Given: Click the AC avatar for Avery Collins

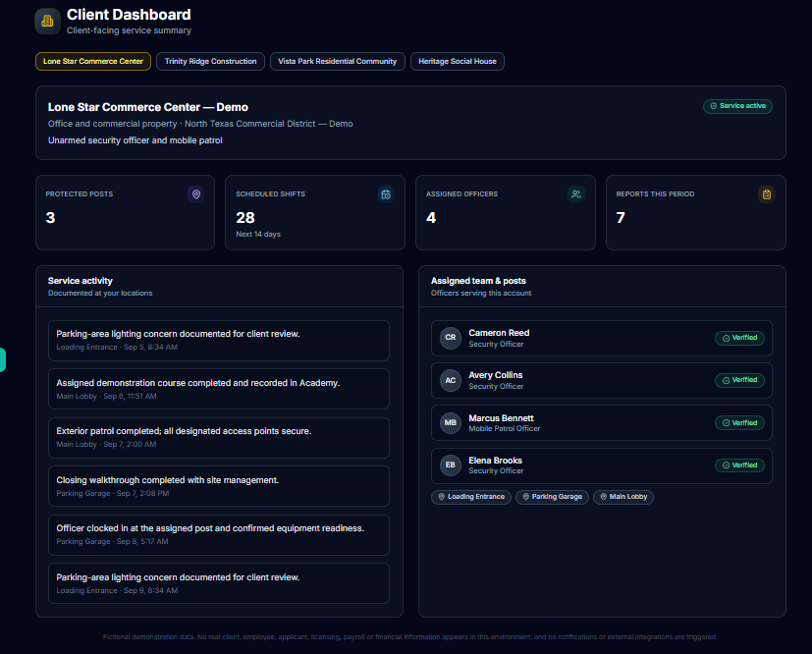Looking at the screenshot, I should point(451,381).
